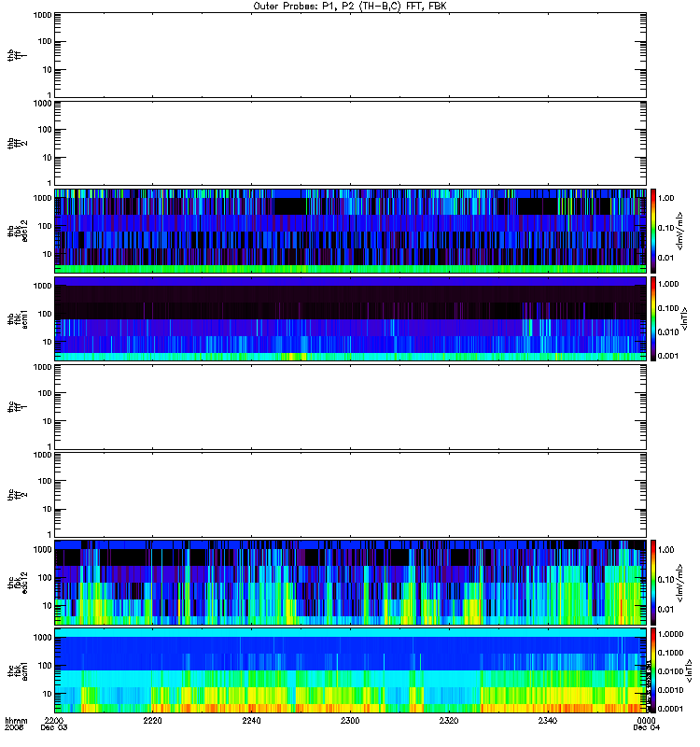The image size is (700, 747).
Task: Click the "2320" time axis label
Action: pyautogui.click(x=449, y=720)
